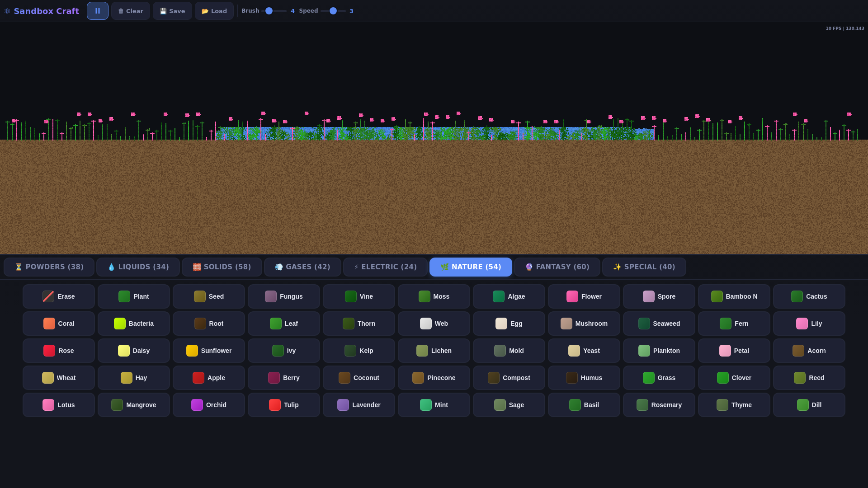Choose the Acorn element
Screen dimensions: 868x488
pos(809,351)
